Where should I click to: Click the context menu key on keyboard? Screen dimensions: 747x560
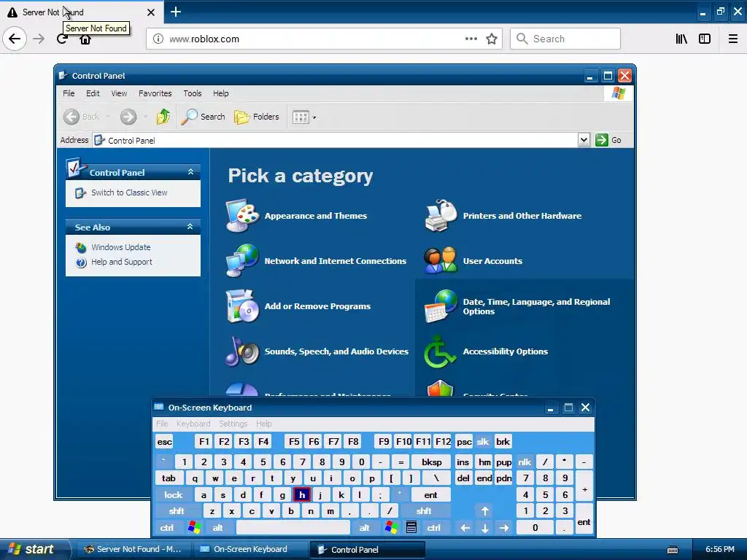tap(411, 527)
